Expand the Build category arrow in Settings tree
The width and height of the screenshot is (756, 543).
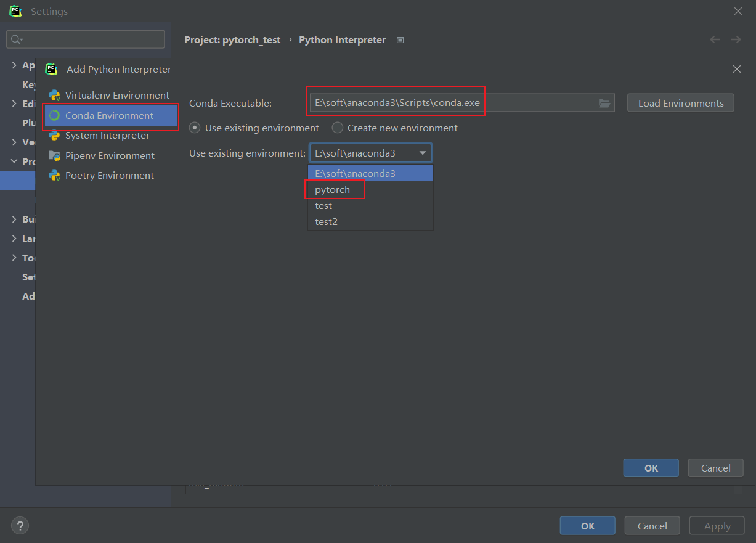[14, 219]
